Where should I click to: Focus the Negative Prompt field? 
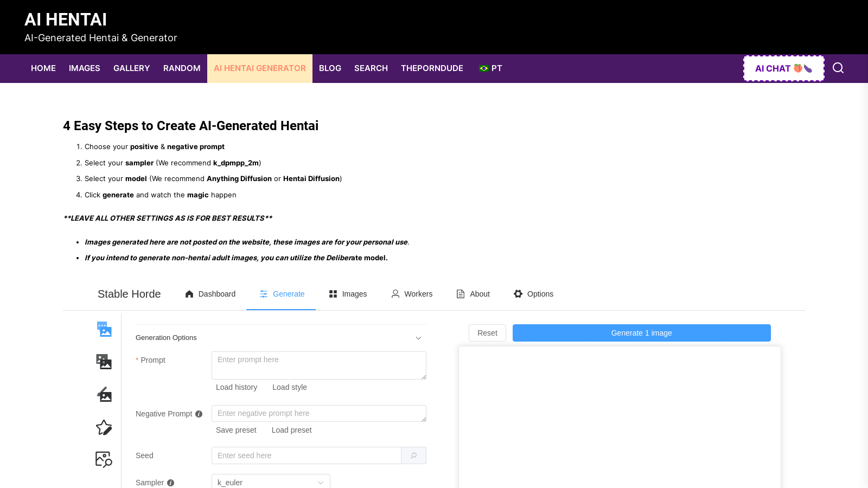(319, 413)
